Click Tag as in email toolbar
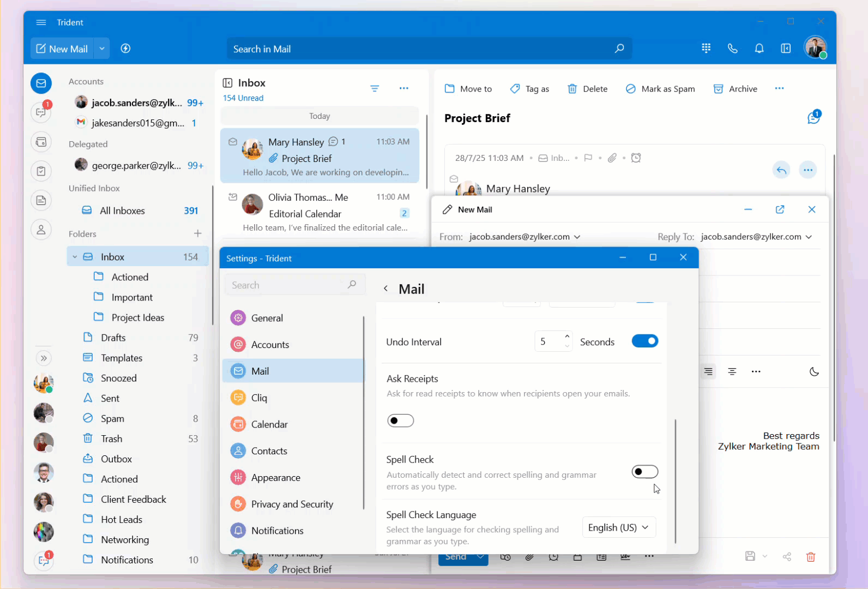 tap(529, 89)
